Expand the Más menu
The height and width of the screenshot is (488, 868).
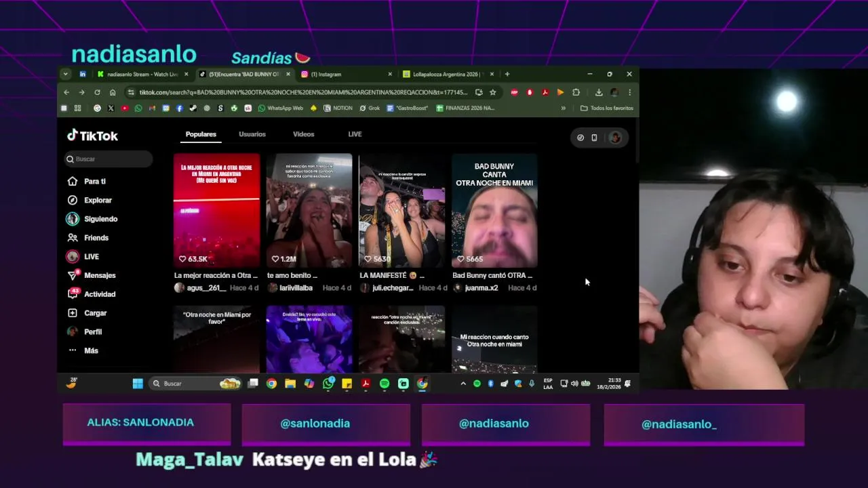coord(83,350)
